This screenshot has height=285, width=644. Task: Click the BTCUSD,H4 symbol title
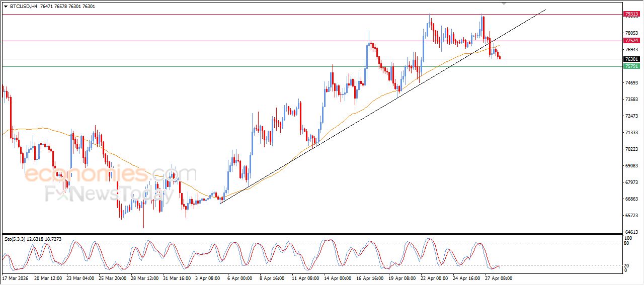24,7
